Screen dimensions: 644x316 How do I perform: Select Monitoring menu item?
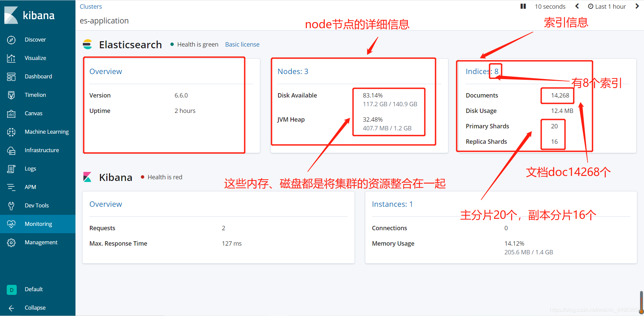(x=38, y=224)
